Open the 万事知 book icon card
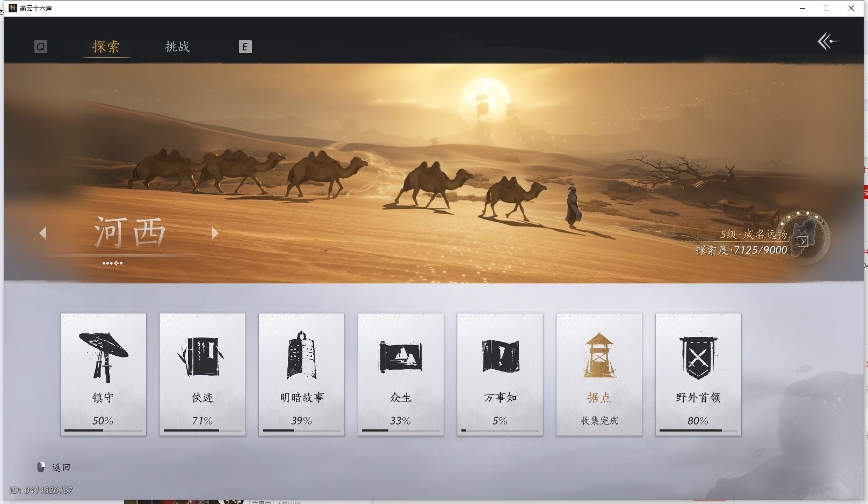 500,354
